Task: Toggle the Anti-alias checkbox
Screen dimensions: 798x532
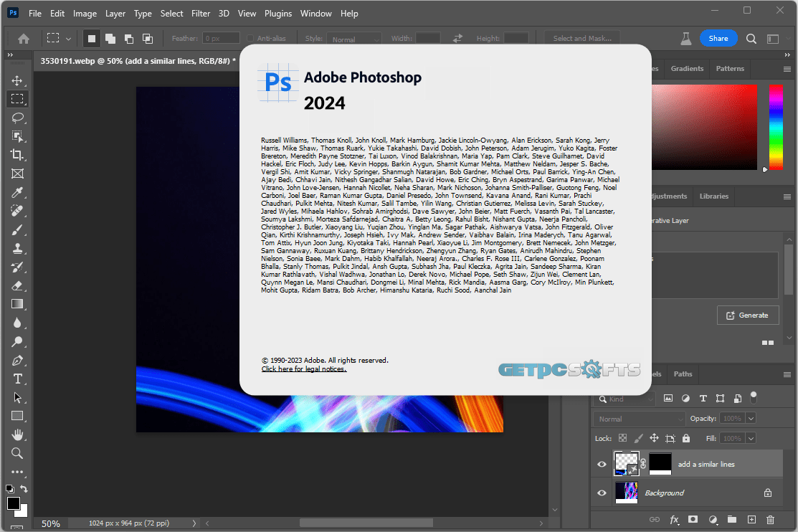Action: [x=250, y=38]
